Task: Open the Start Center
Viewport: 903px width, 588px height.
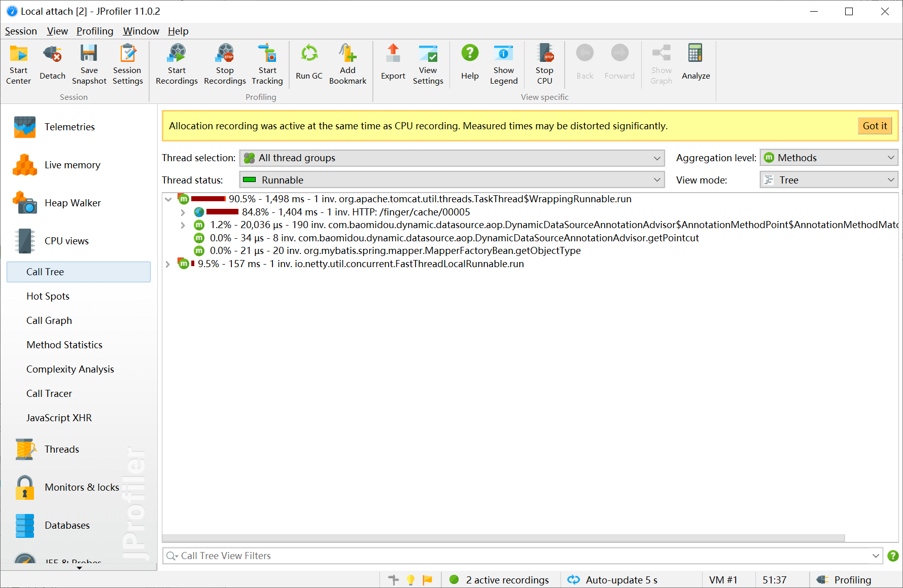Action: coord(19,65)
